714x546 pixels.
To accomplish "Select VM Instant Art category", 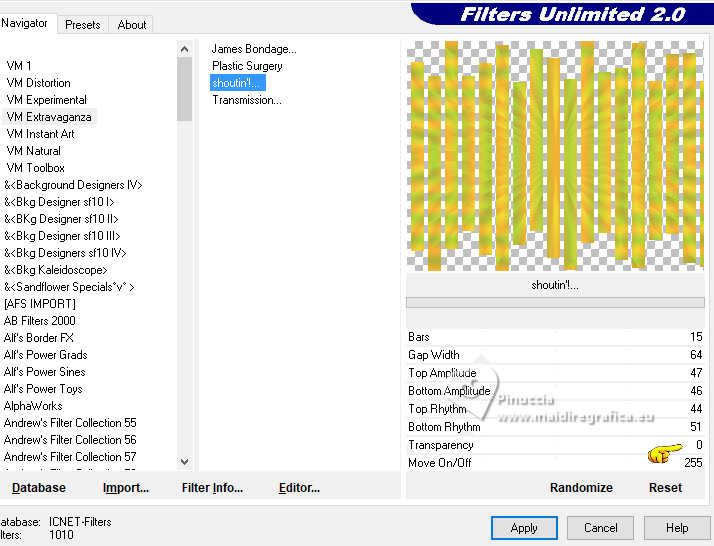I will pos(41,134).
